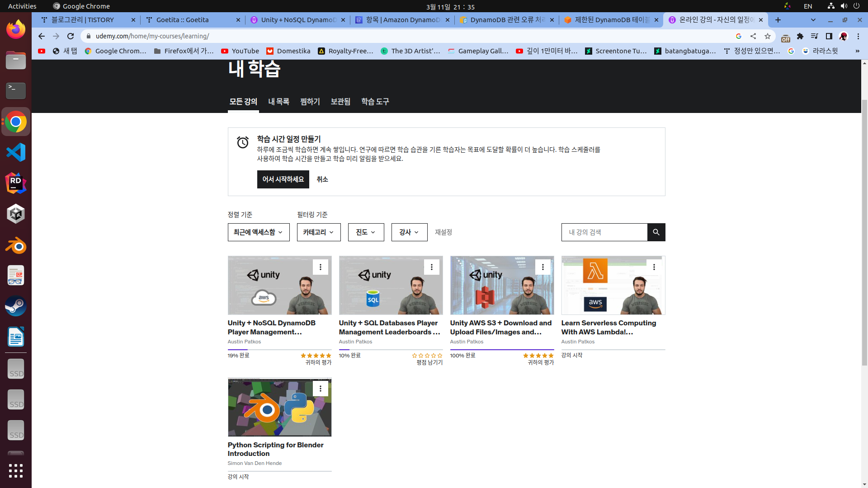
Task: Open three-dot menu on Python Blender course
Action: [320, 389]
